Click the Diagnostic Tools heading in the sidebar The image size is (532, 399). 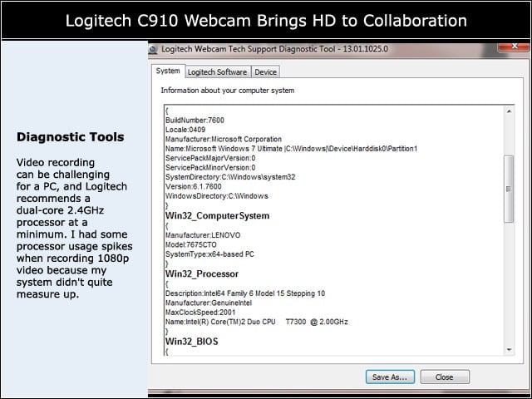[71, 137]
